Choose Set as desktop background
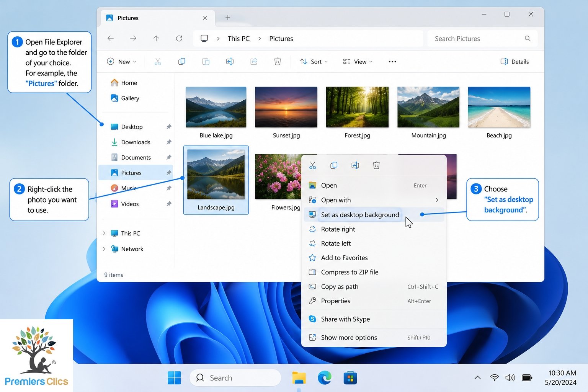Viewport: 588px width, 392px height. coord(374,215)
